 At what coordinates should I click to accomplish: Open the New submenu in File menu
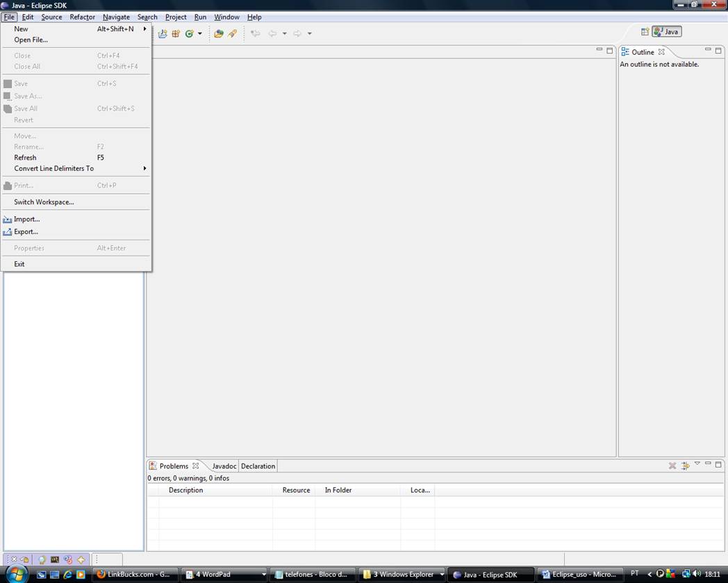click(x=76, y=28)
